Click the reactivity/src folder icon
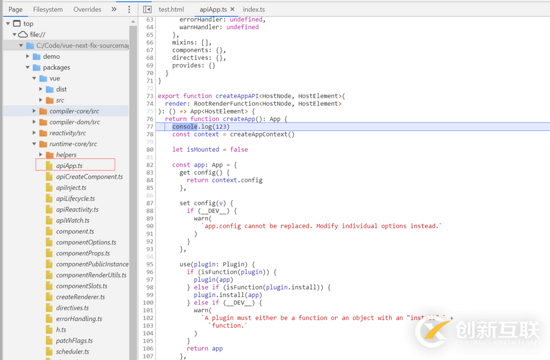 (x=43, y=133)
